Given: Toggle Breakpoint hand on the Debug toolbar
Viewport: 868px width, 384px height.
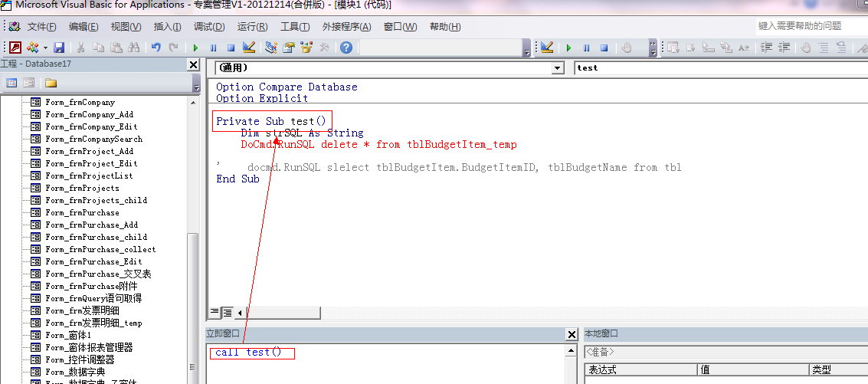Looking at the screenshot, I should 627,48.
